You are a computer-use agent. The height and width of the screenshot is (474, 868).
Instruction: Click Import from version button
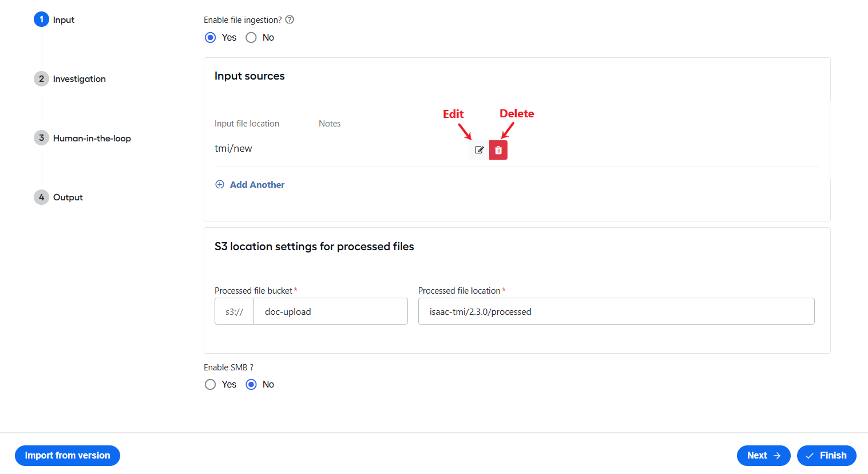coord(68,456)
